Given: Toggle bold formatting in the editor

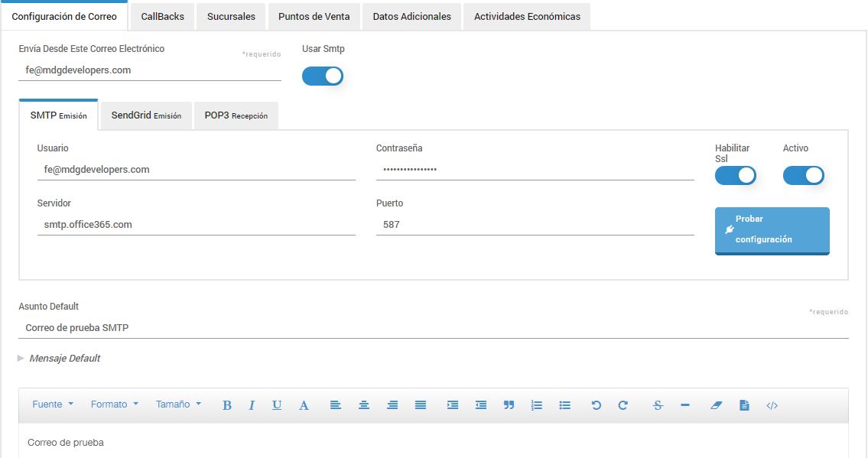Looking at the screenshot, I should click(226, 404).
